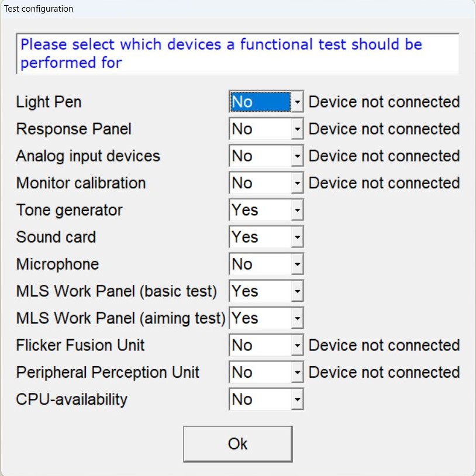Open the Light Pen dropdown

[x=297, y=102]
